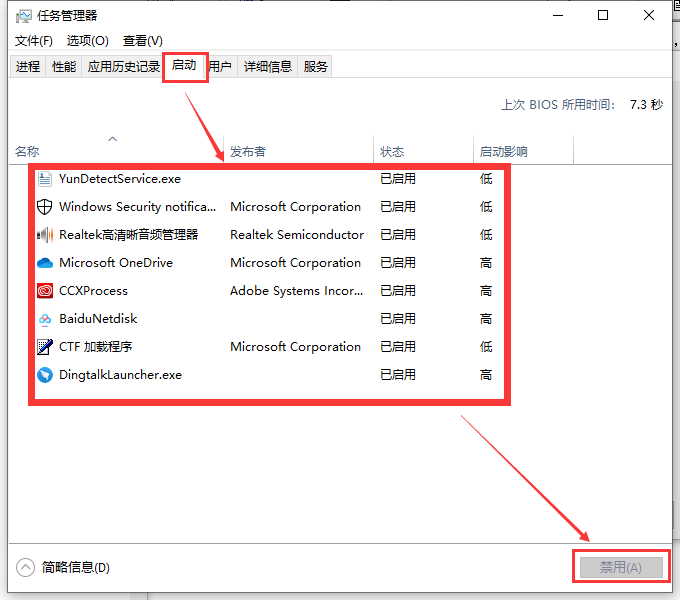
Task: Click the Realtek audio manager speaker icon
Action: (44, 235)
